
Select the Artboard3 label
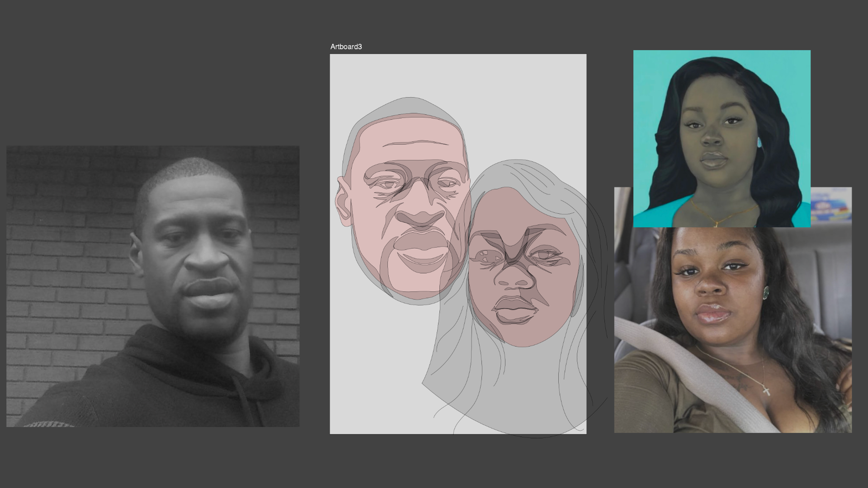tap(346, 47)
